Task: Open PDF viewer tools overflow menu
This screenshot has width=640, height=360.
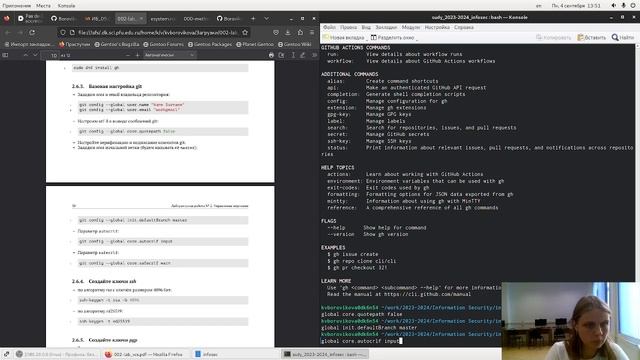Action: 314,55
